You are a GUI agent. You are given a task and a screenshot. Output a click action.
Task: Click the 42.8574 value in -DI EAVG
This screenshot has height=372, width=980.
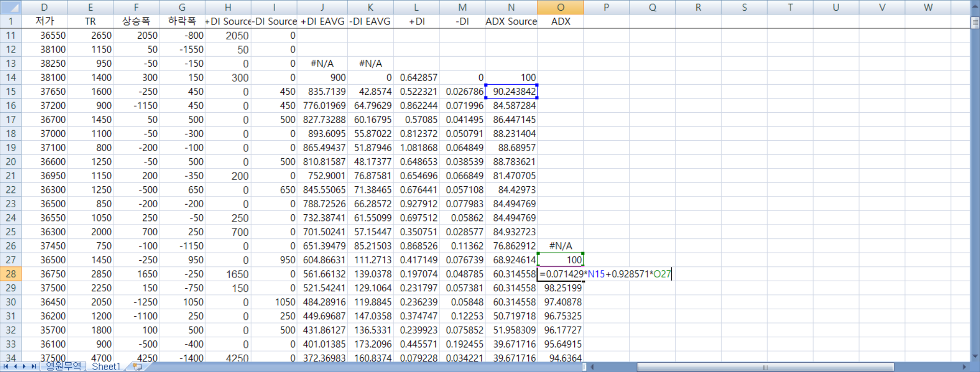point(370,92)
